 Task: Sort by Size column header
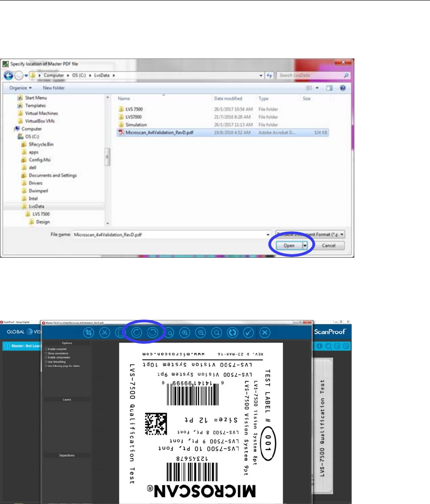pyautogui.click(x=307, y=99)
